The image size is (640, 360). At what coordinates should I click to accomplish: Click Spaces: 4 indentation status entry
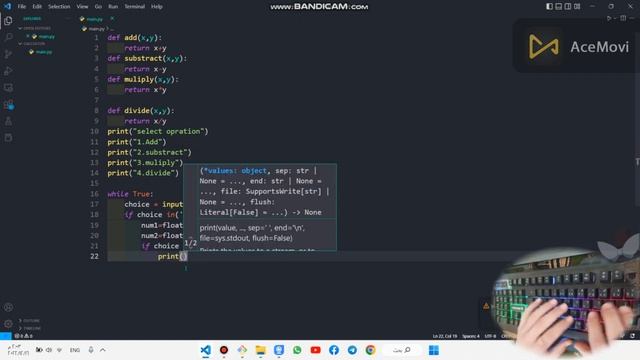(471, 336)
